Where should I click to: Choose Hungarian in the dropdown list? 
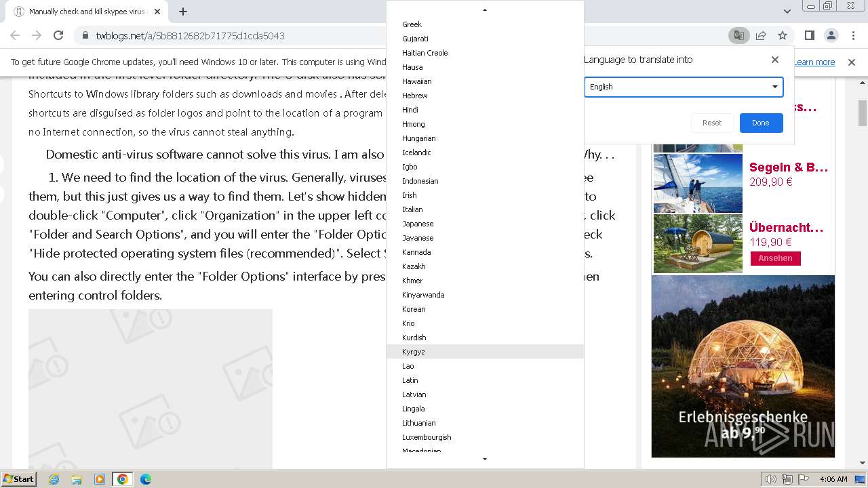(485, 138)
